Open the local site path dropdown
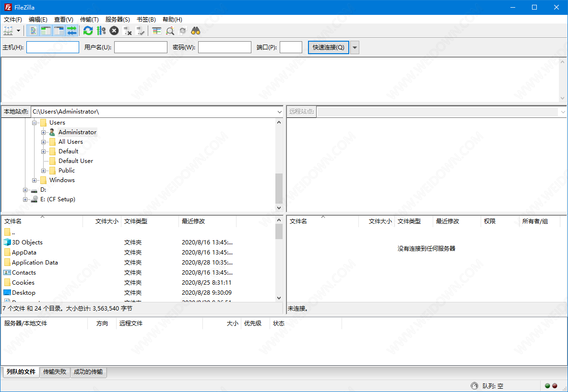 coord(279,112)
